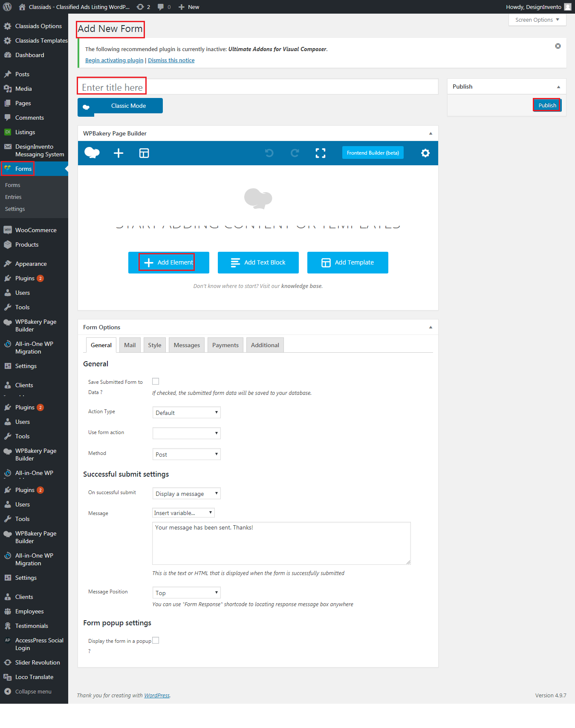Image resolution: width=575 pixels, height=728 pixels.
Task: Enable Display the form in a popup
Action: [x=156, y=640]
